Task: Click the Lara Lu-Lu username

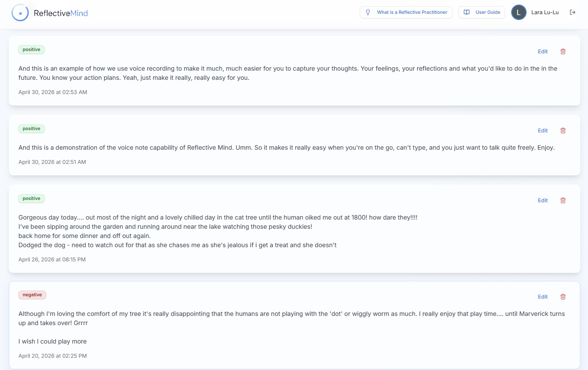Action: click(x=545, y=12)
